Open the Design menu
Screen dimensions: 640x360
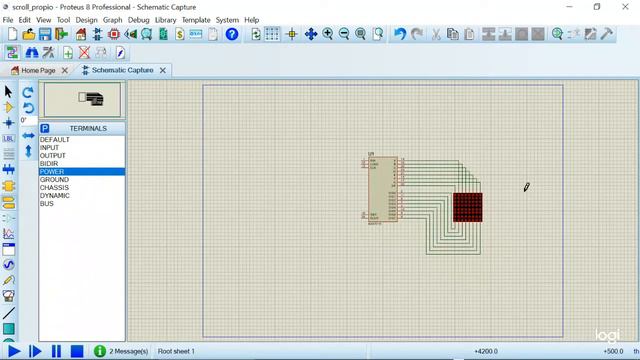point(87,20)
